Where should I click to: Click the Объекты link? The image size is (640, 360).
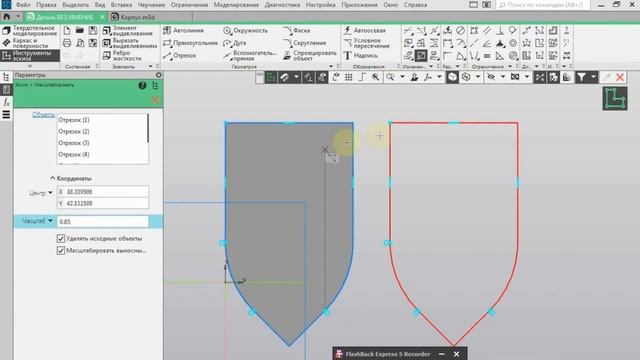(43, 115)
